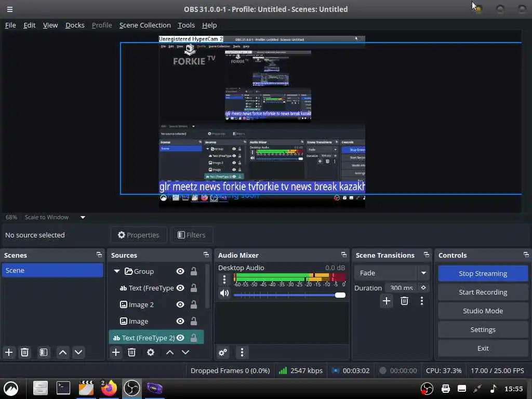Lock the Group source

[x=194, y=271]
